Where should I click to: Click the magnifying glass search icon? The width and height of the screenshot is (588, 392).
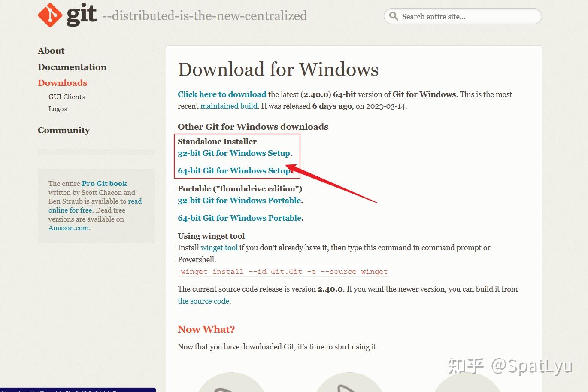coord(394,16)
